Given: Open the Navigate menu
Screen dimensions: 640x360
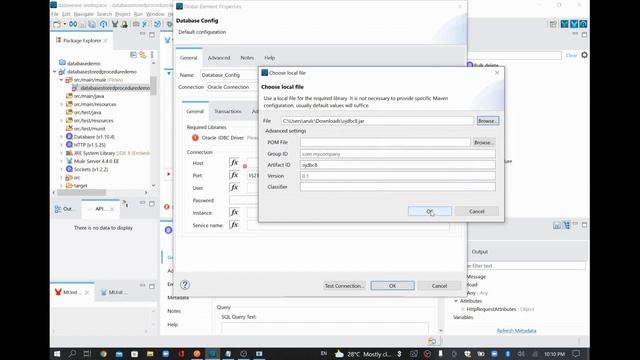Looking at the screenshot, I should click(x=84, y=14).
